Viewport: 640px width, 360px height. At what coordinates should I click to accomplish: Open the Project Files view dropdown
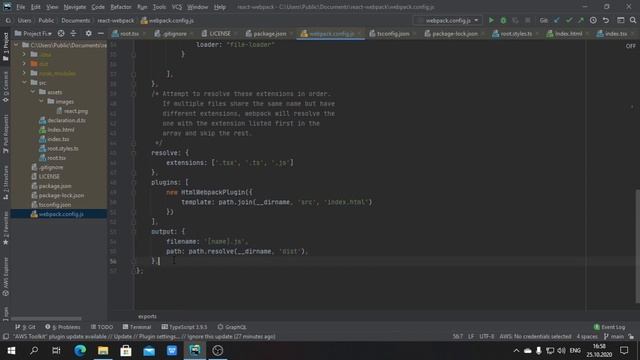pos(33,33)
